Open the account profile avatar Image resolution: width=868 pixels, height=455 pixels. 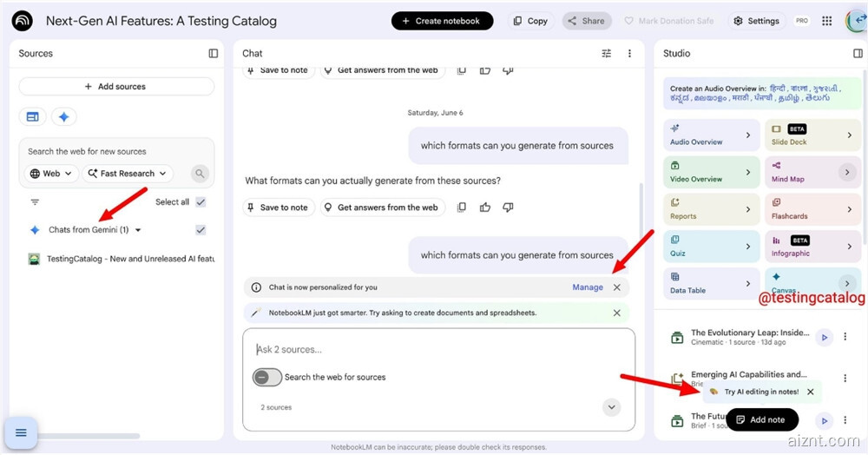[x=856, y=21]
